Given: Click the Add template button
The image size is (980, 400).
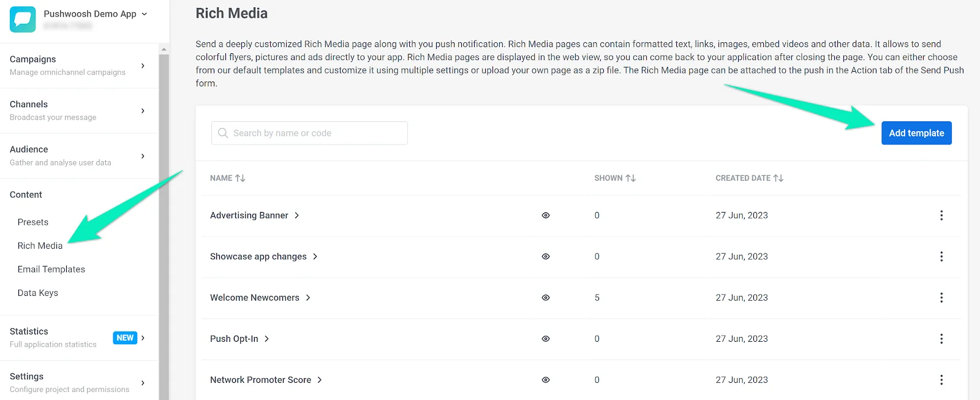Looking at the screenshot, I should pyautogui.click(x=916, y=133).
